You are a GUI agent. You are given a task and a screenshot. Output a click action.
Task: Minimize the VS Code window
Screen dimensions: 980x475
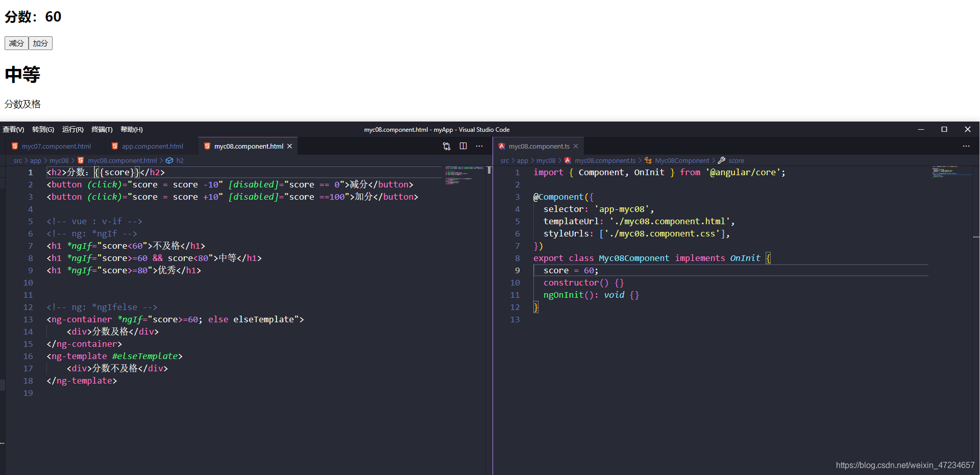[x=921, y=130]
